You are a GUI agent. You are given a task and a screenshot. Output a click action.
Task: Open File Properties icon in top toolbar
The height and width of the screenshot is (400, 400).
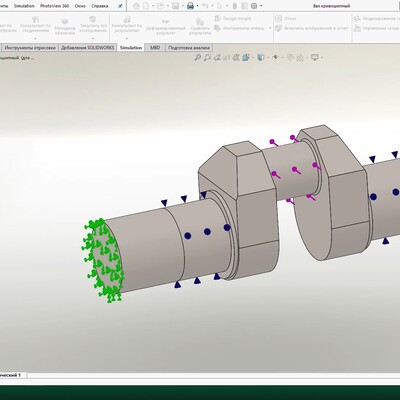244,6
